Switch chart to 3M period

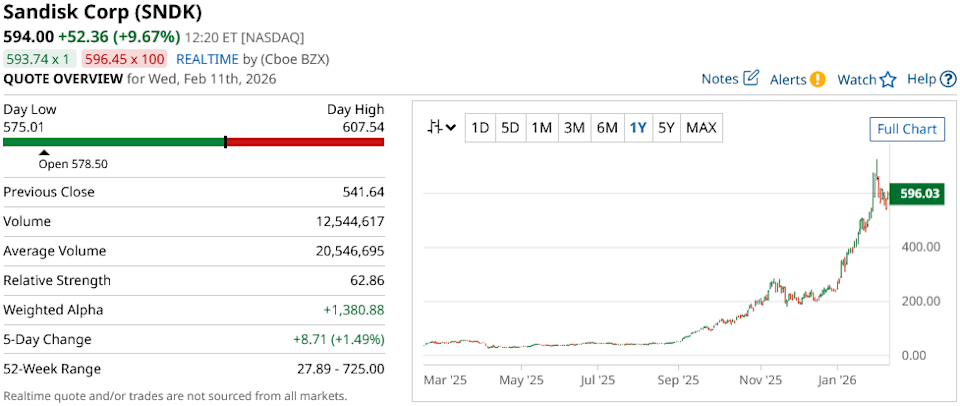[574, 127]
